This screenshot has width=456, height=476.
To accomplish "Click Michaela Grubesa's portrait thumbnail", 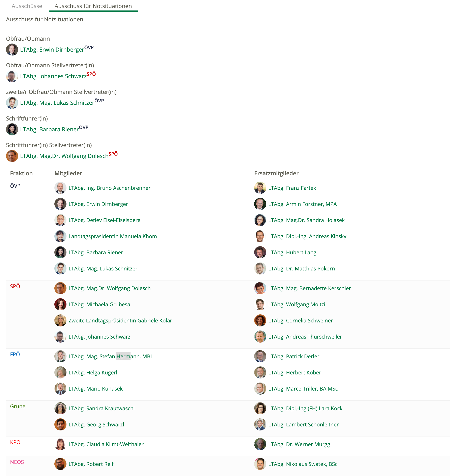I will click(60, 305).
